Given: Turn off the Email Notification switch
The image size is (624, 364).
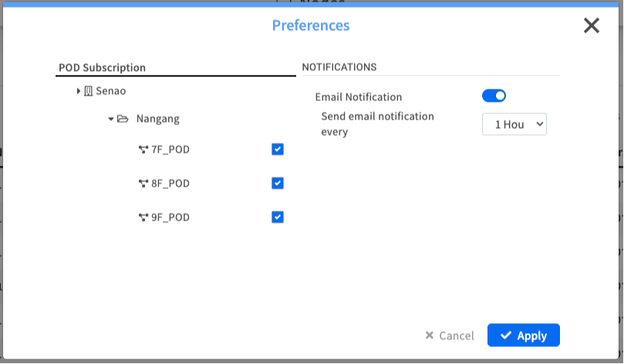Looking at the screenshot, I should [x=494, y=96].
